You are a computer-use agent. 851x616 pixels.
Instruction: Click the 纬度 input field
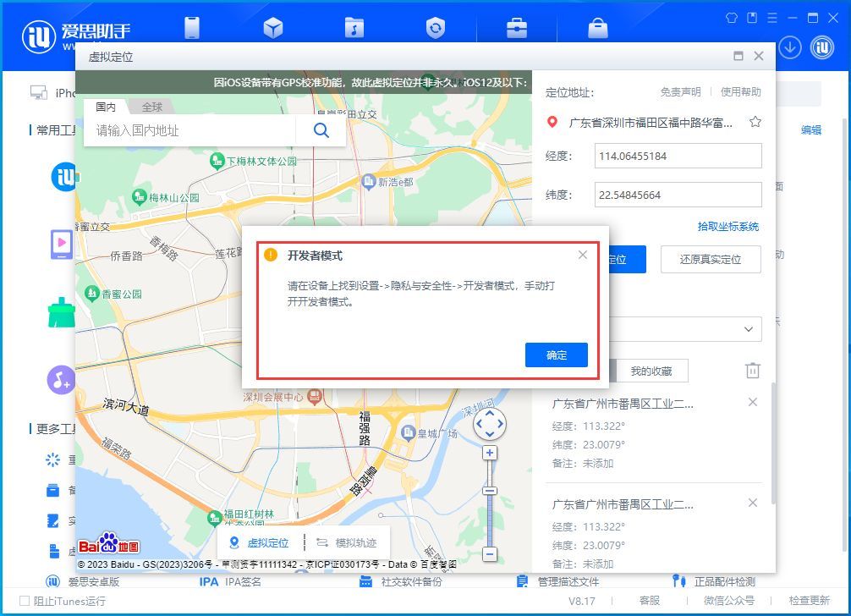(x=678, y=195)
